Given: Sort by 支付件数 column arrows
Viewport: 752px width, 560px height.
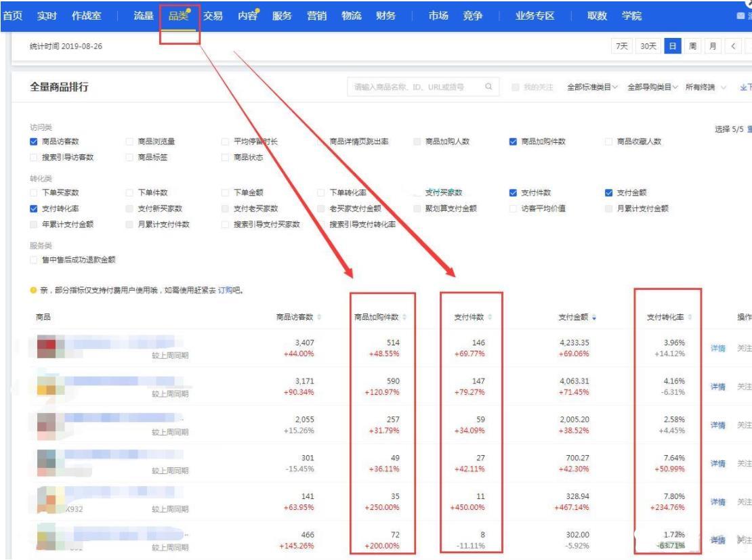Looking at the screenshot, I should (490, 318).
